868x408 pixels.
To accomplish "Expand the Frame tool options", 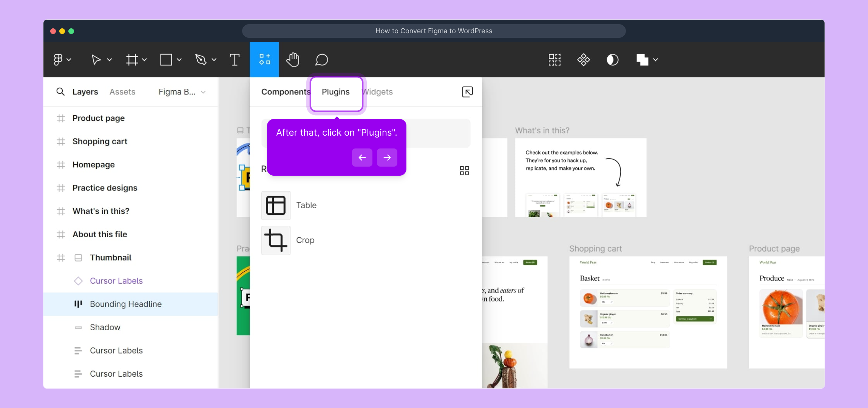I will pyautogui.click(x=144, y=60).
